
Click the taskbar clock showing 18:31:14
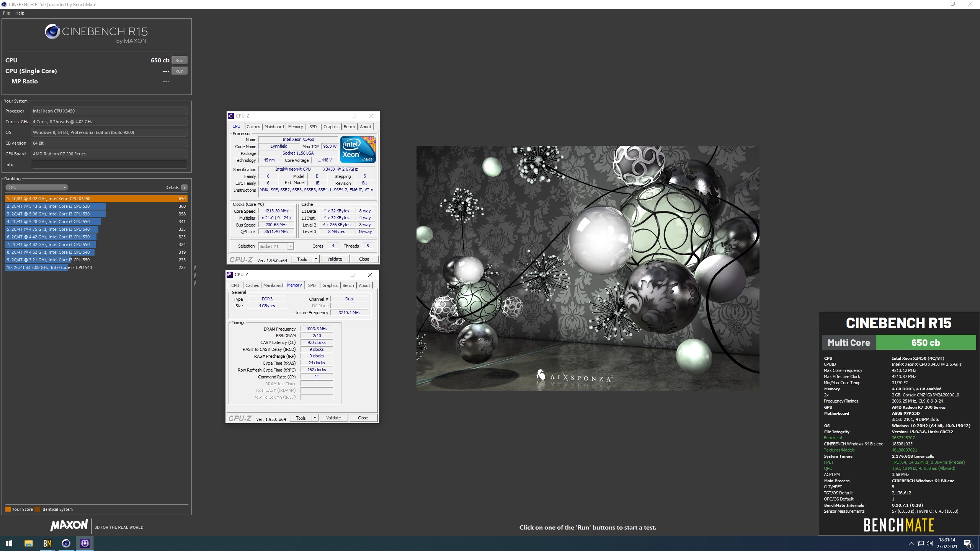[x=947, y=543]
